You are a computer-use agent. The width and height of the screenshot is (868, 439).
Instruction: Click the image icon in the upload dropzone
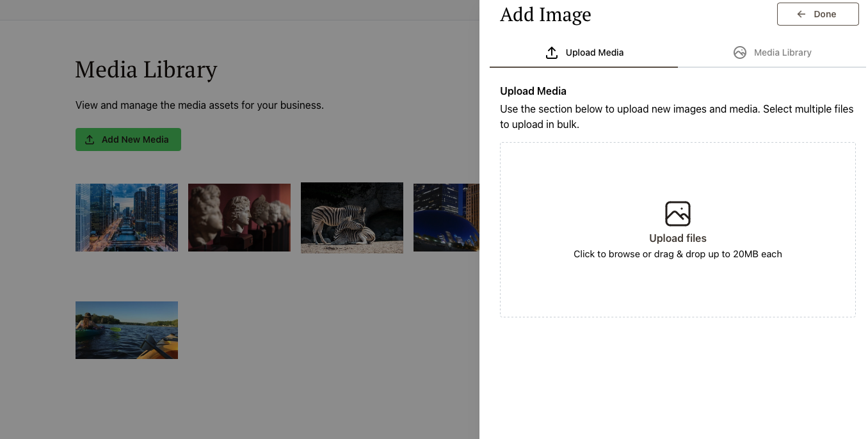(x=677, y=214)
